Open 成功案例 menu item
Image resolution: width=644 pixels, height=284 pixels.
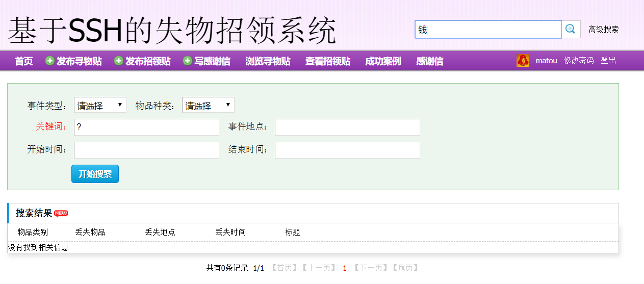tap(383, 61)
